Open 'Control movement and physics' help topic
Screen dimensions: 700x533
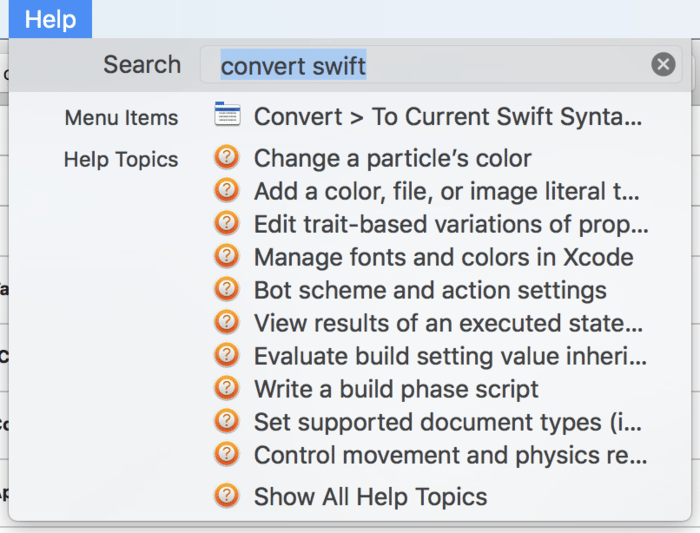point(450,455)
